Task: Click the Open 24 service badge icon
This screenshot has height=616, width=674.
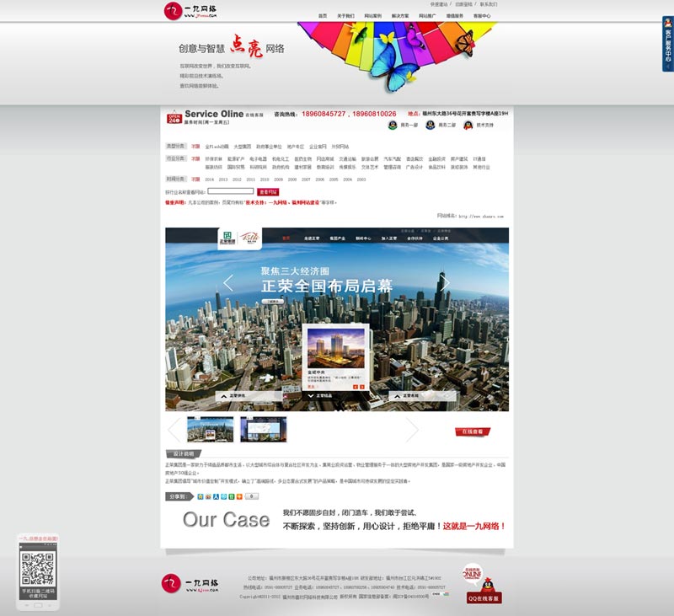Action: click(x=173, y=115)
